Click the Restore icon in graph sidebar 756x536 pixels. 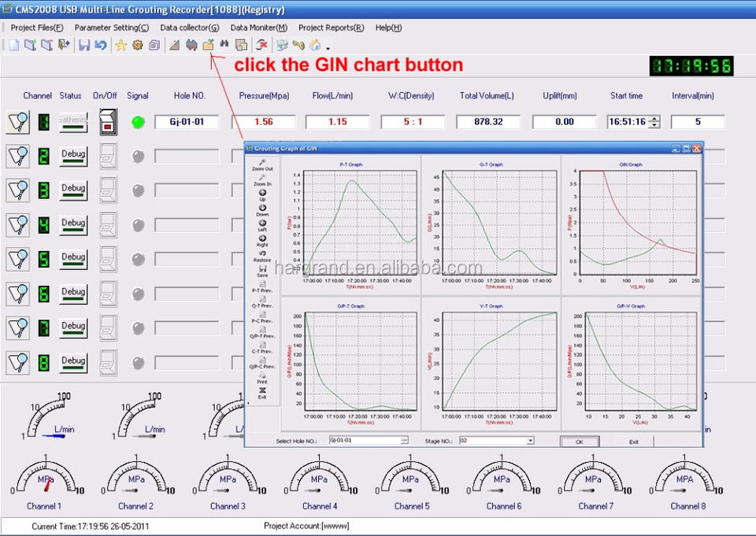tap(262, 254)
